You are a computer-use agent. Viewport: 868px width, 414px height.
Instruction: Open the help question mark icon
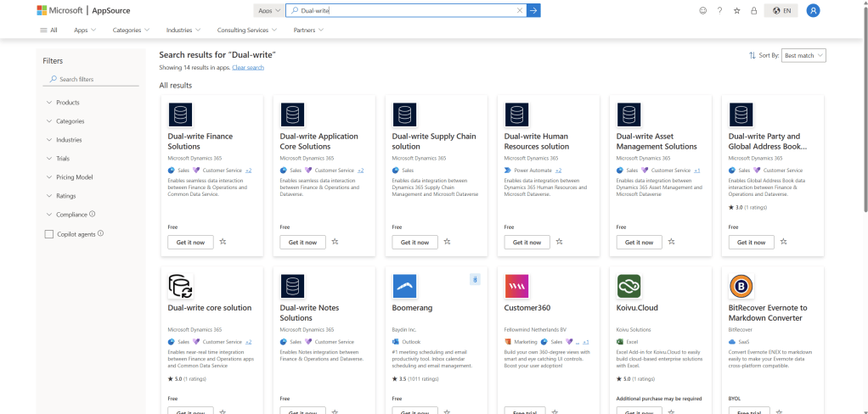[x=719, y=10]
